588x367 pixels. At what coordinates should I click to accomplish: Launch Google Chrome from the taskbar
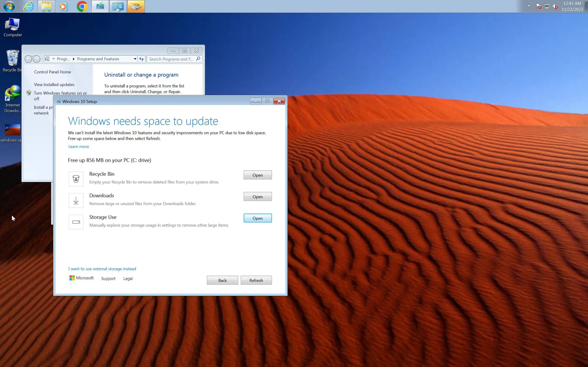[82, 6]
